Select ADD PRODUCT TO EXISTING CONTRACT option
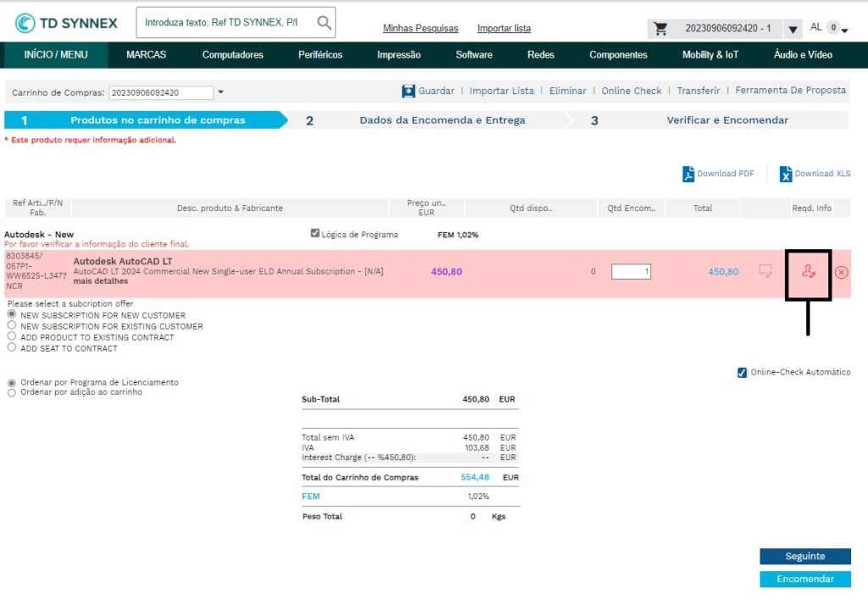Screen dimensions: 868x605 click(12, 336)
